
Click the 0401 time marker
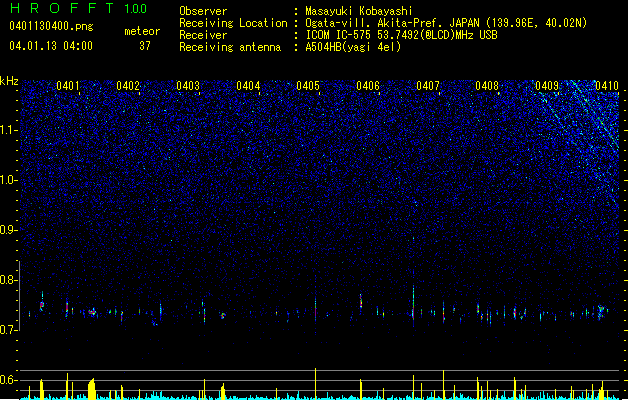click(x=68, y=86)
